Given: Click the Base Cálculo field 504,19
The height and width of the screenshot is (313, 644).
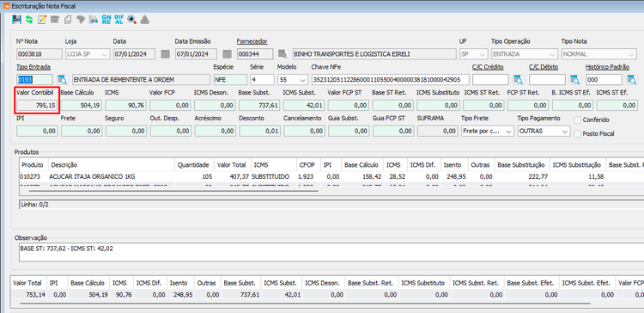Looking at the screenshot, I should pos(82,106).
